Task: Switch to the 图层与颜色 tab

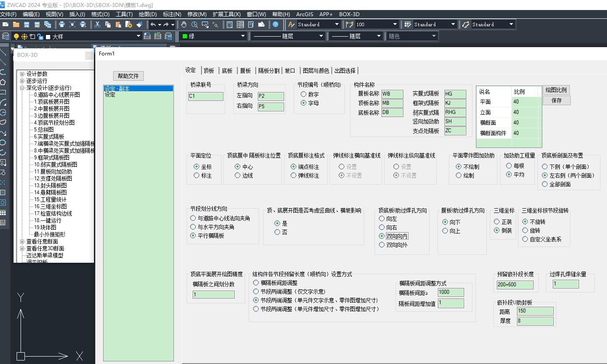Action: [316, 71]
